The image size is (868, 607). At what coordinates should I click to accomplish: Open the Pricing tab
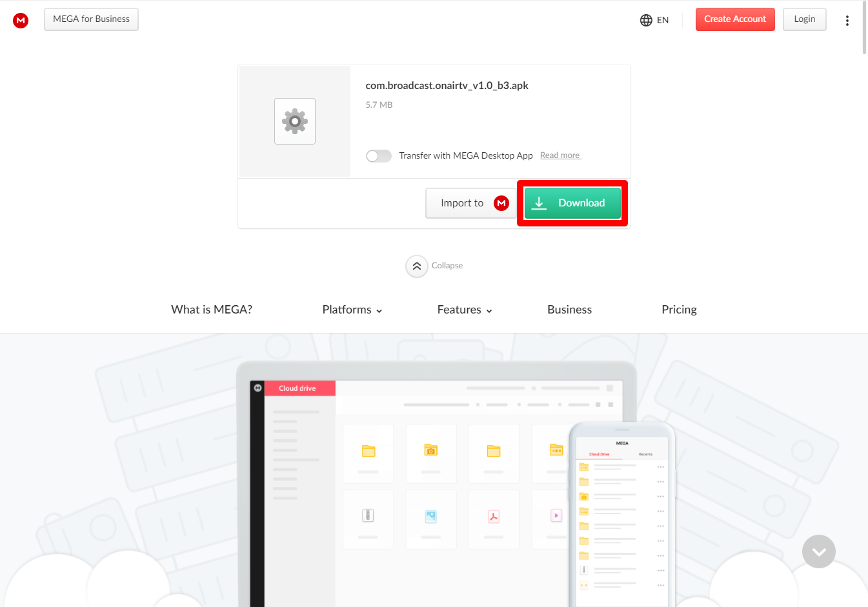[x=679, y=310]
